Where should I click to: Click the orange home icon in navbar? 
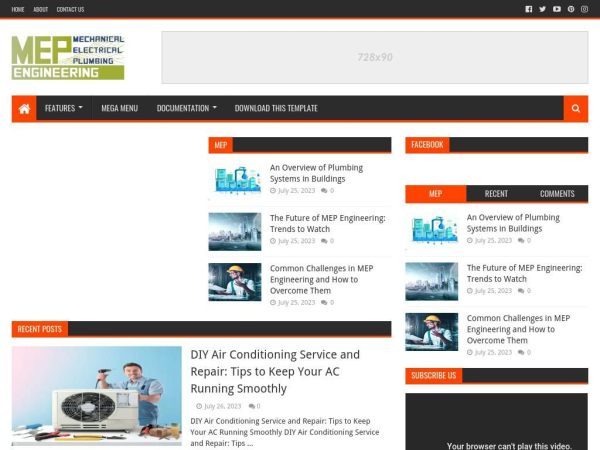coord(24,108)
